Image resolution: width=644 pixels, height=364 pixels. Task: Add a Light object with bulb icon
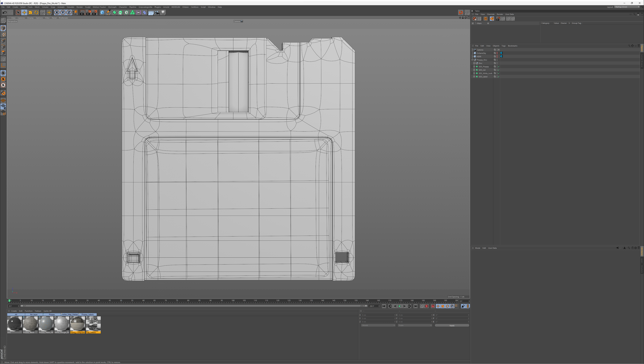tap(163, 13)
